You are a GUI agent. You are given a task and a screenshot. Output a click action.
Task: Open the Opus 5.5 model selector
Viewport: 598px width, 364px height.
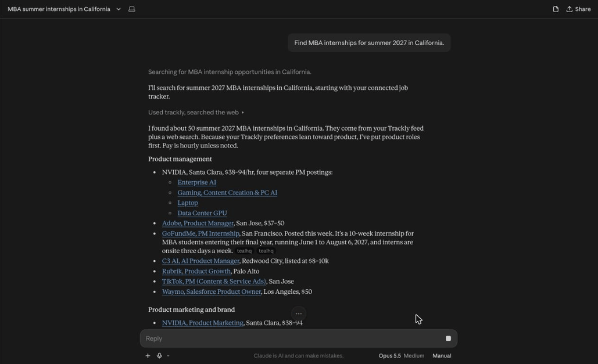[x=389, y=356]
